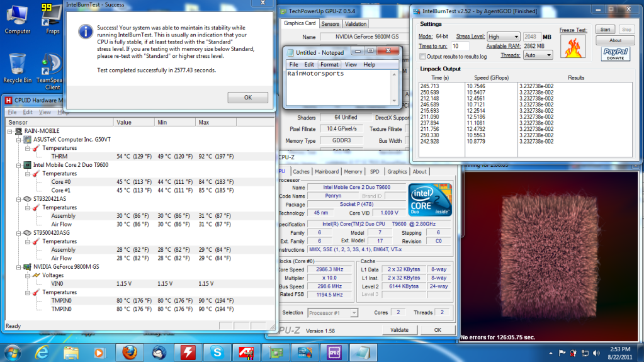644x362 pixels.
Task: Switch to the ATITool taskbar icon
Action: (x=246, y=353)
